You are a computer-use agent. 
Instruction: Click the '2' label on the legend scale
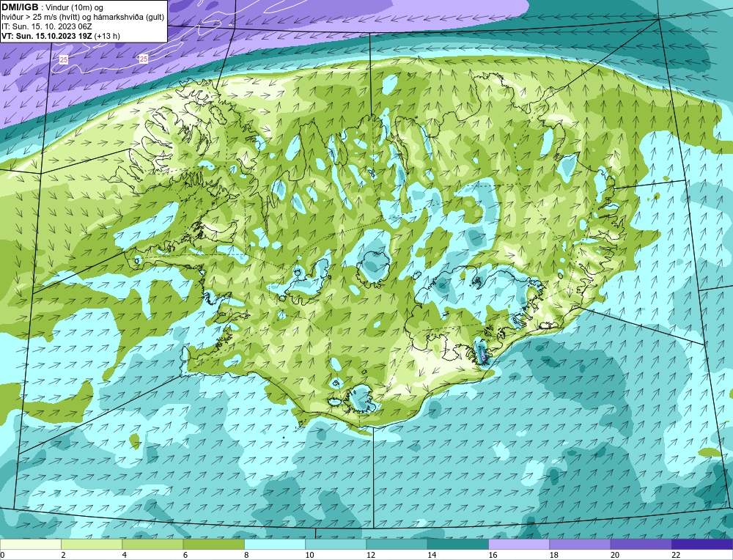click(x=63, y=555)
